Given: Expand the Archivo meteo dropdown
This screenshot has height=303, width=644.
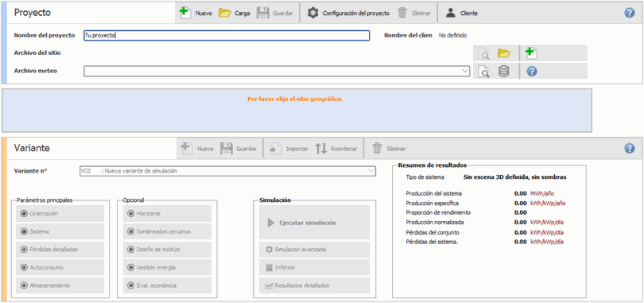Looking at the screenshot, I should (x=465, y=71).
